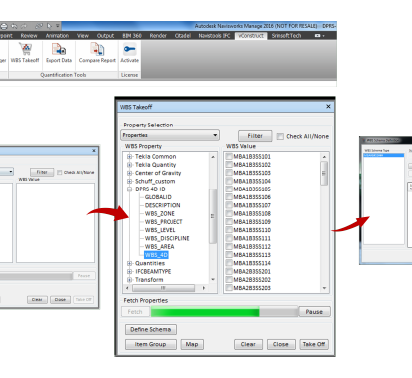This screenshot has width=412, height=378.
Task: Open the Properties dropdown
Action: click(170, 135)
